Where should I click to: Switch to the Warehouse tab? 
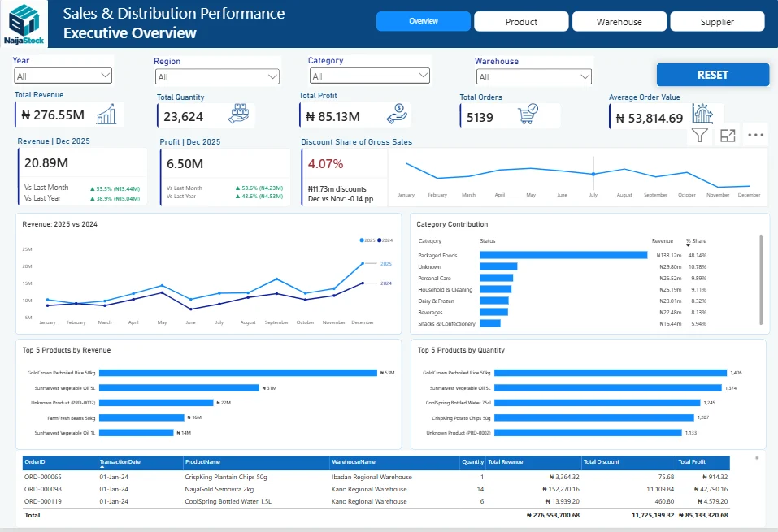(619, 21)
